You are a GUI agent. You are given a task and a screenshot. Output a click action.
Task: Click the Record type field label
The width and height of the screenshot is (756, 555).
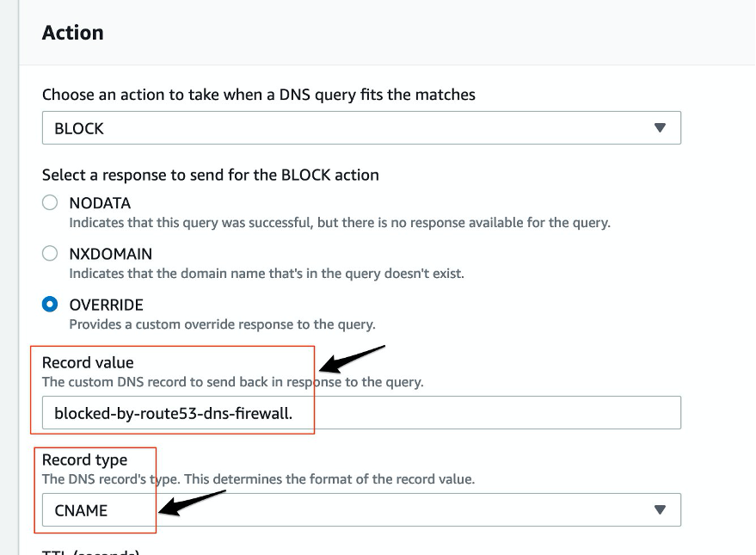86,459
